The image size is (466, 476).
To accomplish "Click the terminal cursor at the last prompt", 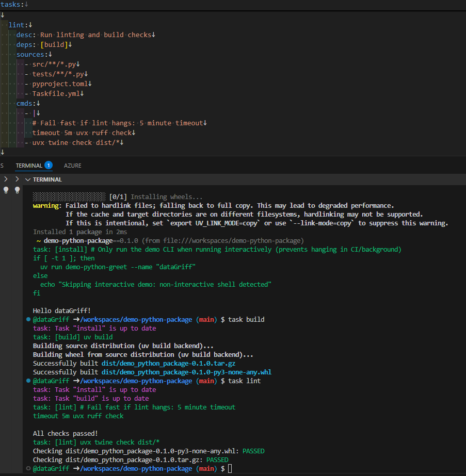I will click(x=230, y=468).
